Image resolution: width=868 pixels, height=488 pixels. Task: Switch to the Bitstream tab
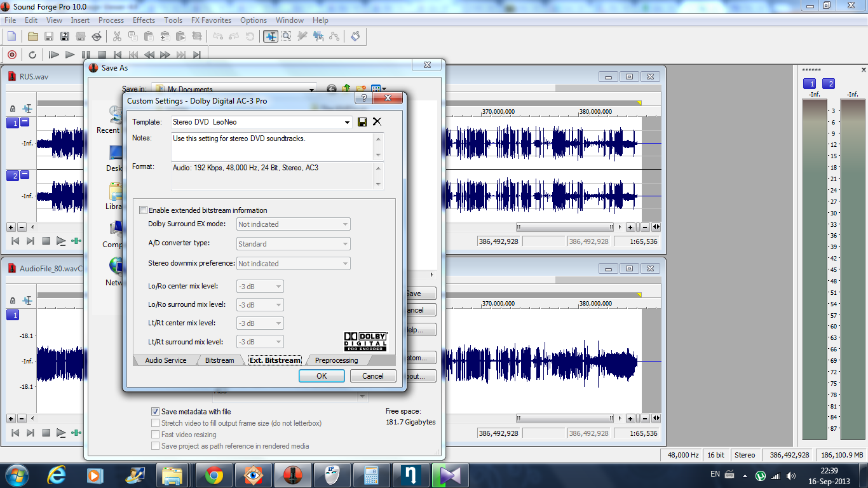click(x=219, y=360)
